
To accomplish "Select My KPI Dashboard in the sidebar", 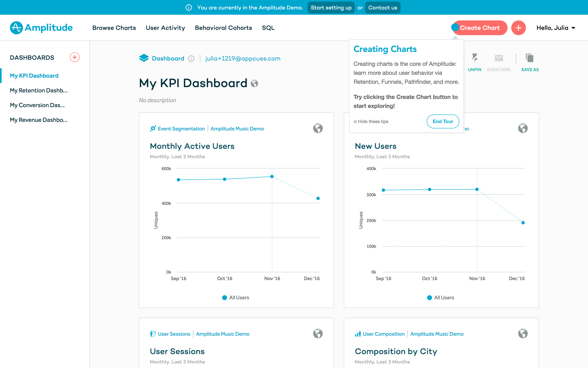I will coord(34,76).
